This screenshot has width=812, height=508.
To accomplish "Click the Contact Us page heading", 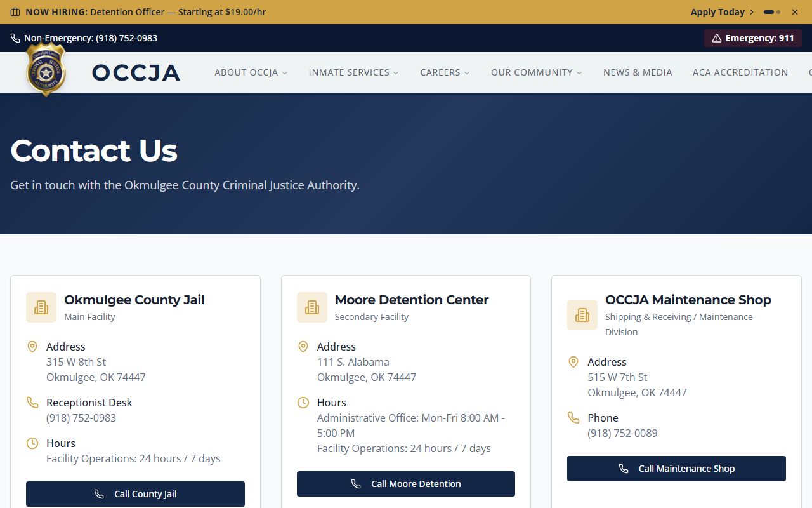I will [x=94, y=150].
